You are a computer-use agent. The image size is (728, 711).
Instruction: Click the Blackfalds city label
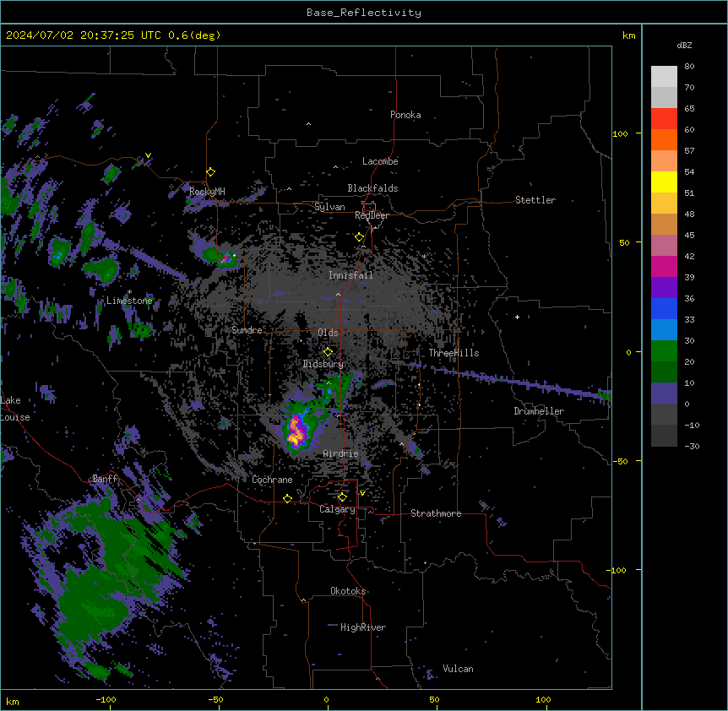372,188
